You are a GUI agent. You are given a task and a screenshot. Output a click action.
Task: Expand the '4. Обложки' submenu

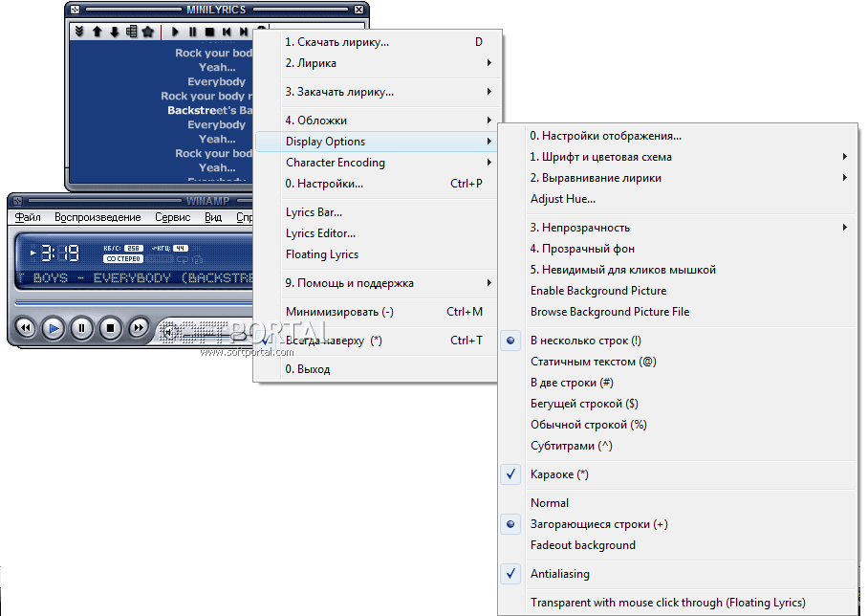pos(377,121)
